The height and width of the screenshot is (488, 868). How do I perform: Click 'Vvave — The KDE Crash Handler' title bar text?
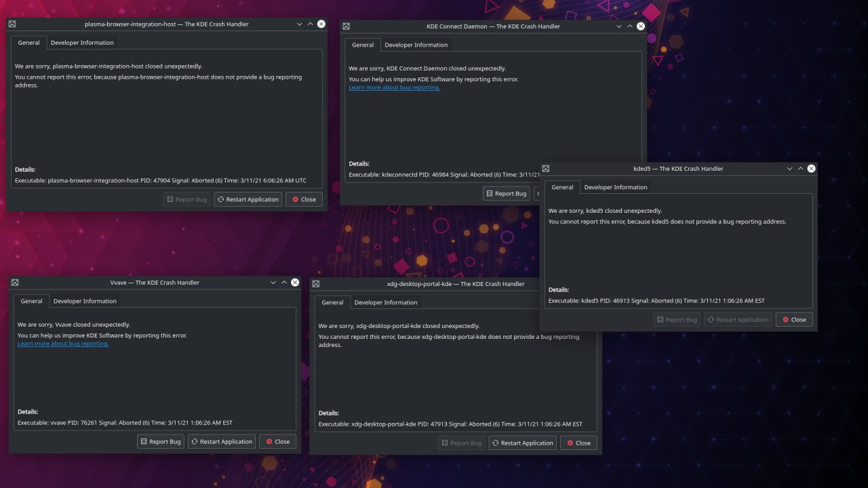point(155,283)
